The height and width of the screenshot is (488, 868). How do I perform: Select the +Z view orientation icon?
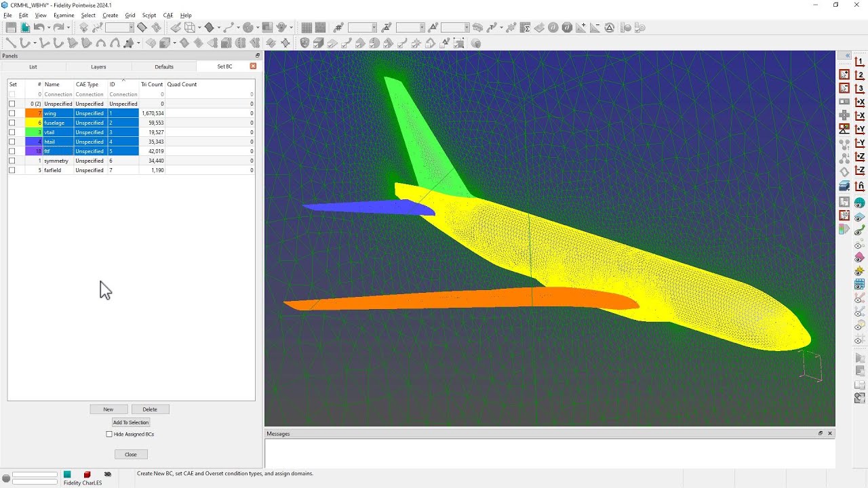[859, 157]
